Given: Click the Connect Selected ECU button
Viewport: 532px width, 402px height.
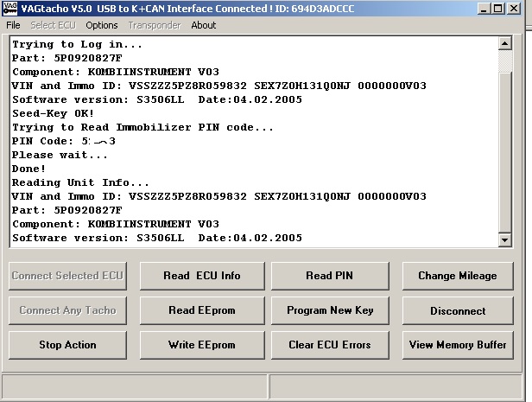Looking at the screenshot, I should [x=67, y=276].
